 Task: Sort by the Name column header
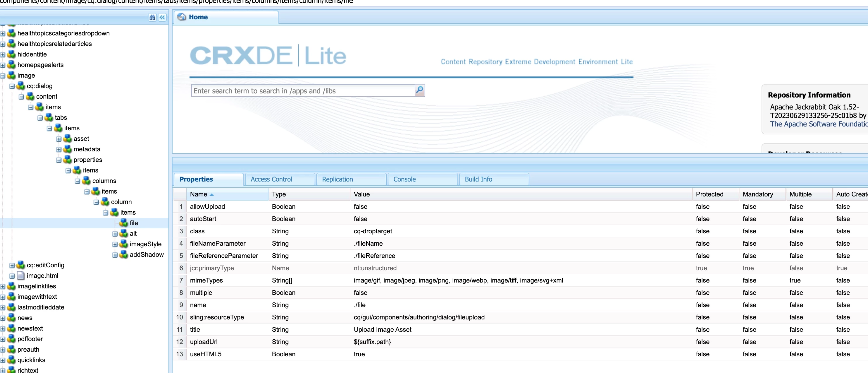click(x=199, y=194)
